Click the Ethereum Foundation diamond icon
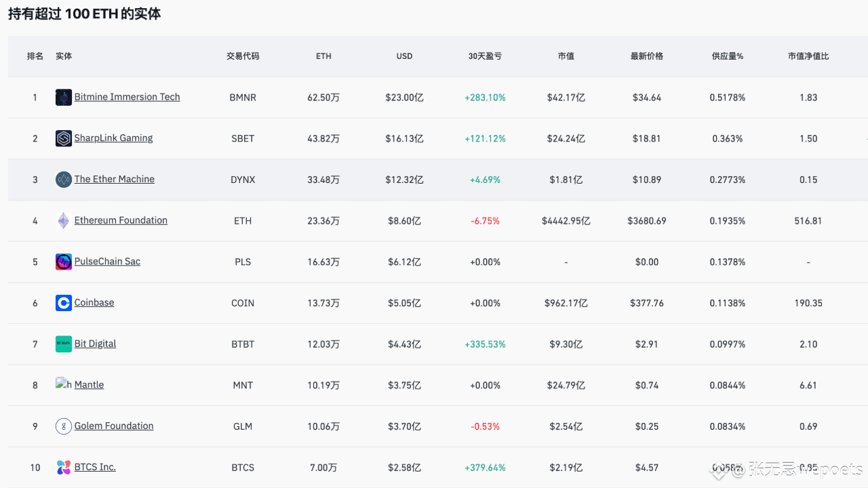The image size is (868, 488). tap(64, 221)
